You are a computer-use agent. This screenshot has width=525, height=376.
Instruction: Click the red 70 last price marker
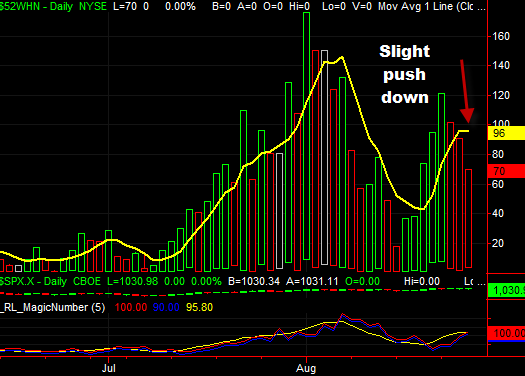click(x=507, y=171)
